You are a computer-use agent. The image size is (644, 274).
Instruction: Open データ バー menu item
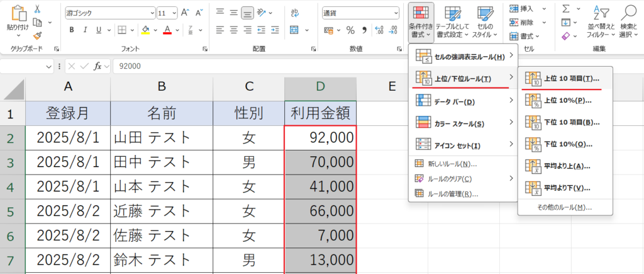(463, 100)
